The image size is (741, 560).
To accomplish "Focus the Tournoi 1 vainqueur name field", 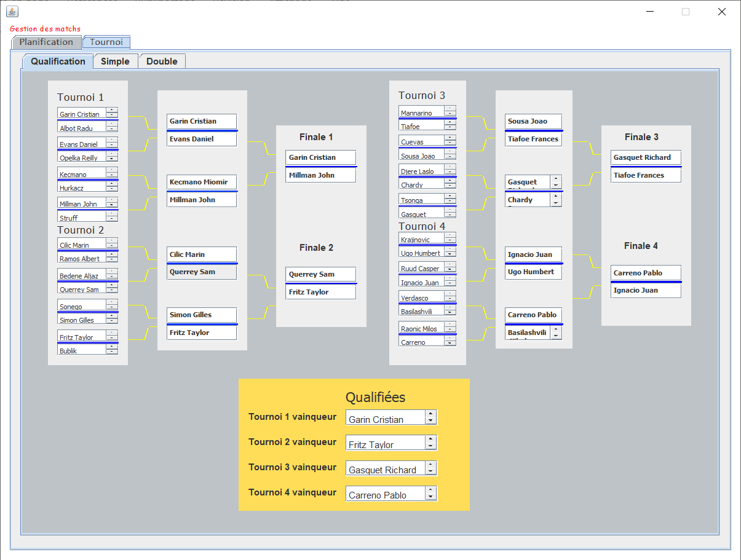I will pyautogui.click(x=386, y=417).
